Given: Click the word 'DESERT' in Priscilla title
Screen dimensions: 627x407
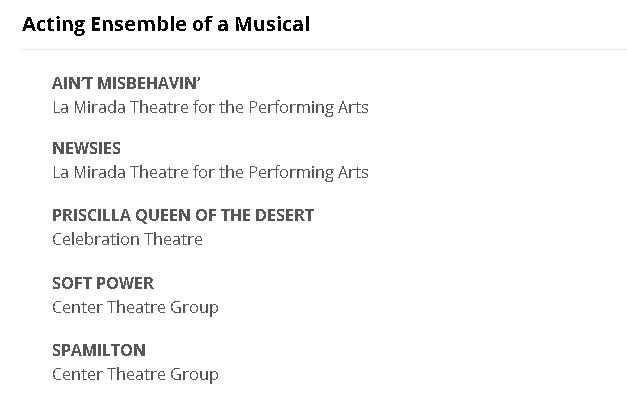Looking at the screenshot, I should click(284, 215).
